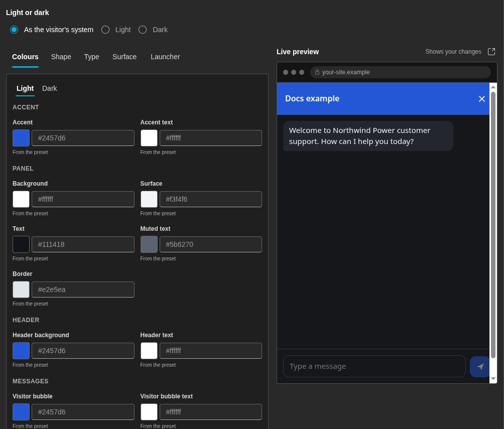The width and height of the screenshot is (504, 429).
Task: Click the PANEL section heading
Action: (x=23, y=169)
